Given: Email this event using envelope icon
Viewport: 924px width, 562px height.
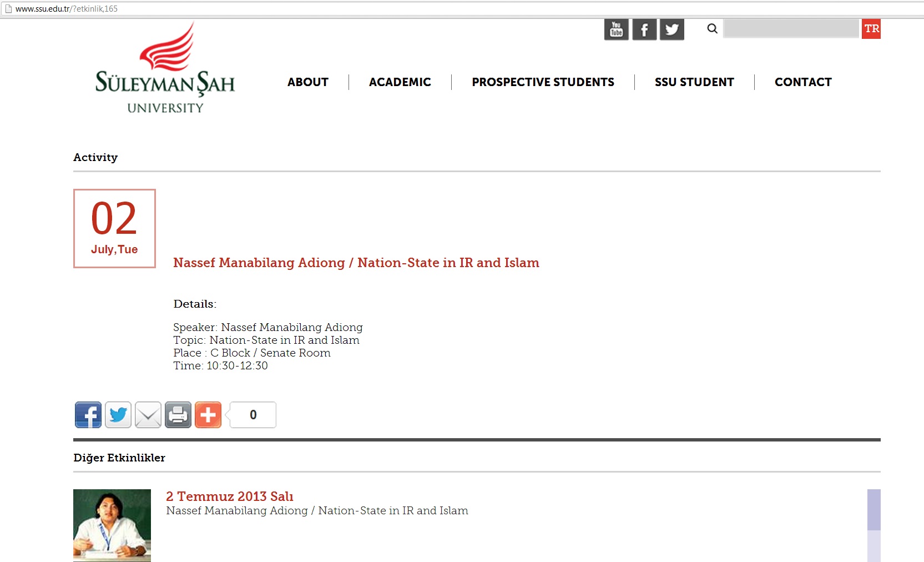Looking at the screenshot, I should [x=148, y=415].
